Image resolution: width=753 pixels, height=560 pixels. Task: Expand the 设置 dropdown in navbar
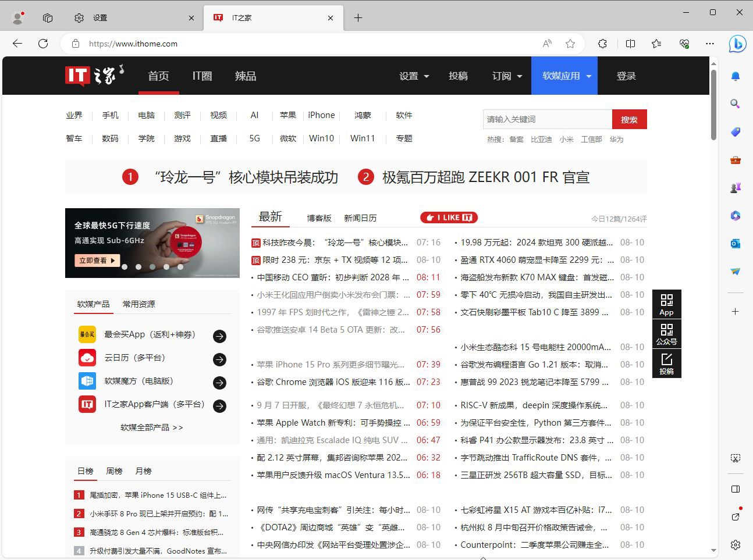pos(414,76)
